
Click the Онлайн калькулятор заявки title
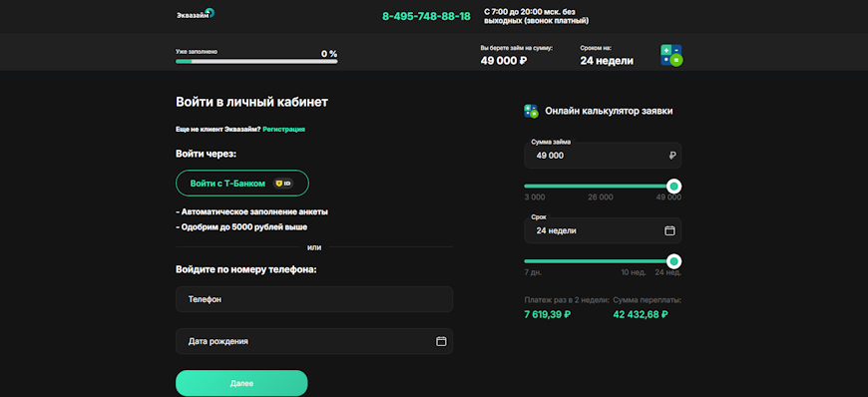[x=609, y=111]
